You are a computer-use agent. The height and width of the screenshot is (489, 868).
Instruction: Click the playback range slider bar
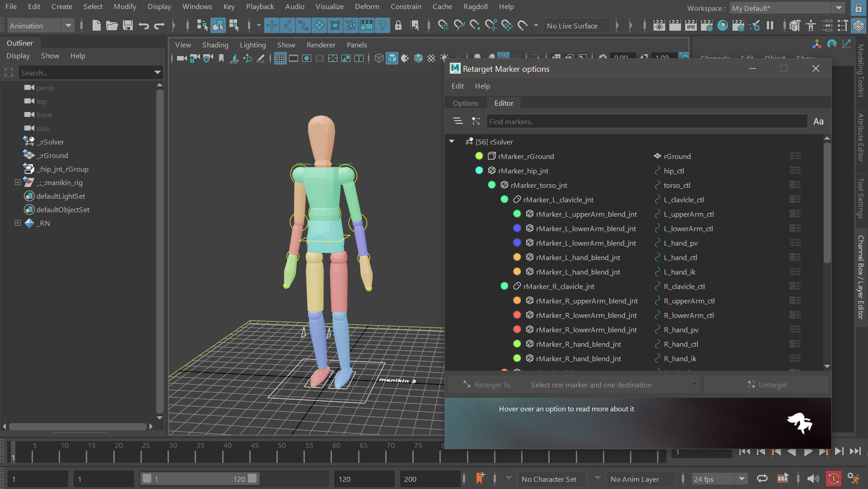point(199,479)
